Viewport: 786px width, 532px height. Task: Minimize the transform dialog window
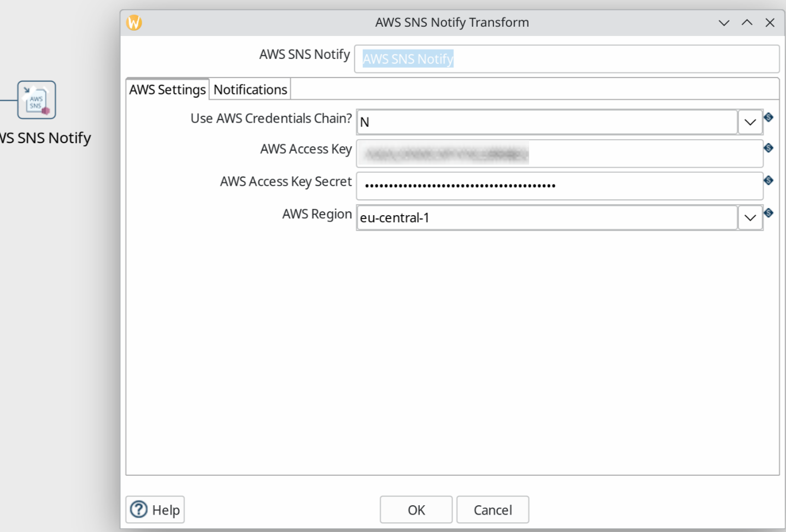pos(724,22)
